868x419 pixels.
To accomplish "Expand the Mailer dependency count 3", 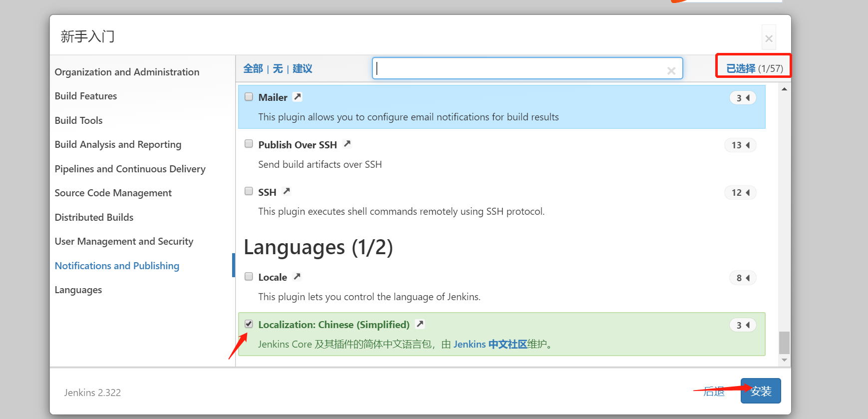I will (743, 98).
